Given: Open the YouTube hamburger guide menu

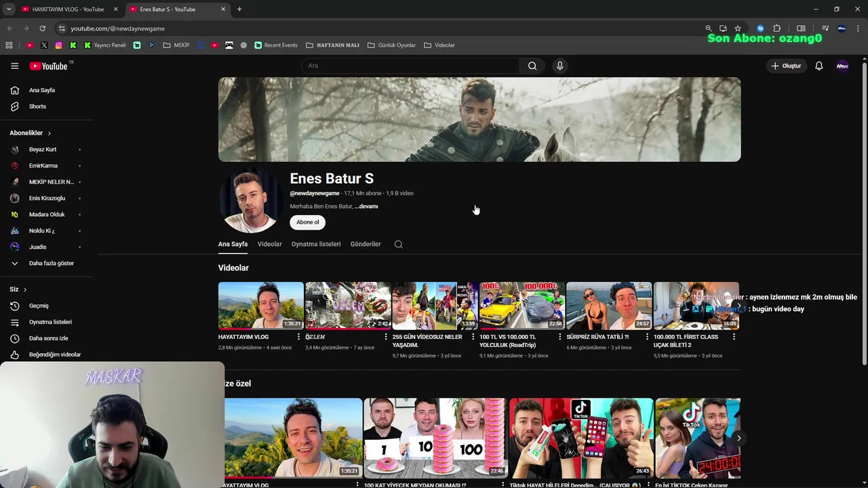Looking at the screenshot, I should tap(14, 66).
